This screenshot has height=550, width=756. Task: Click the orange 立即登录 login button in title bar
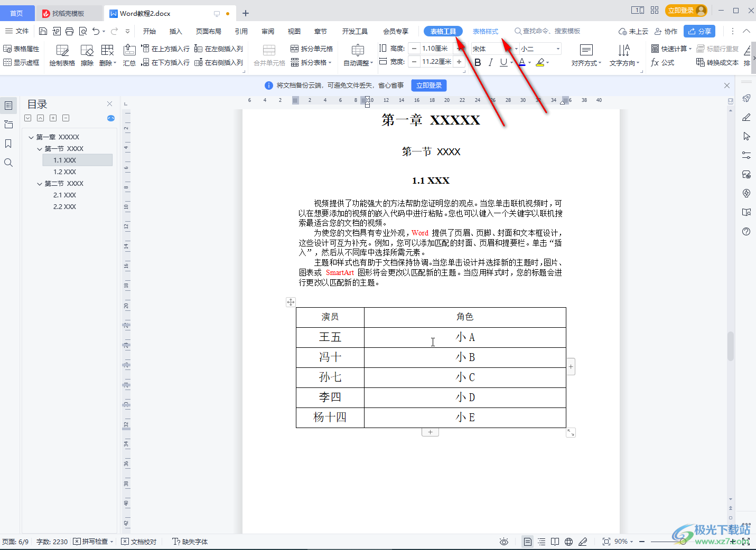pos(686,11)
